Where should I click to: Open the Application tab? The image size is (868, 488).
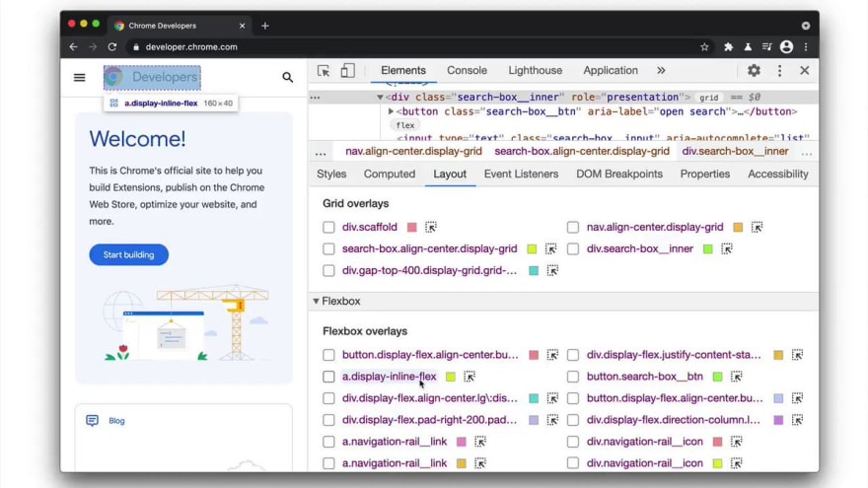point(610,70)
